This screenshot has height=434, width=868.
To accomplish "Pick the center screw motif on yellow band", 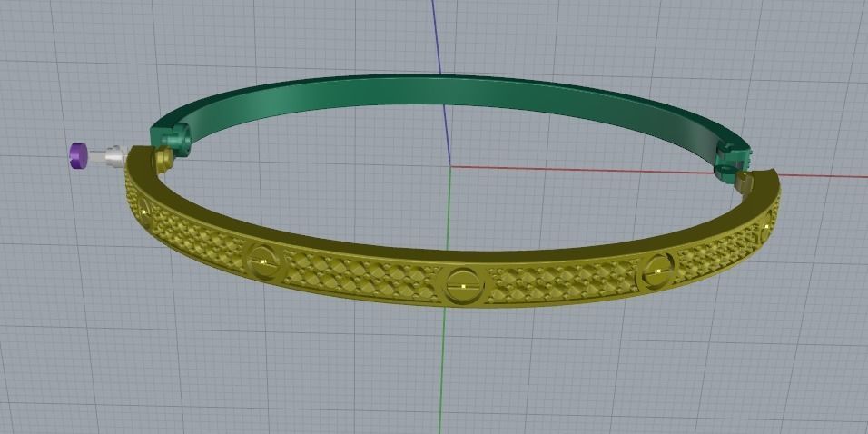I will click(x=464, y=285).
